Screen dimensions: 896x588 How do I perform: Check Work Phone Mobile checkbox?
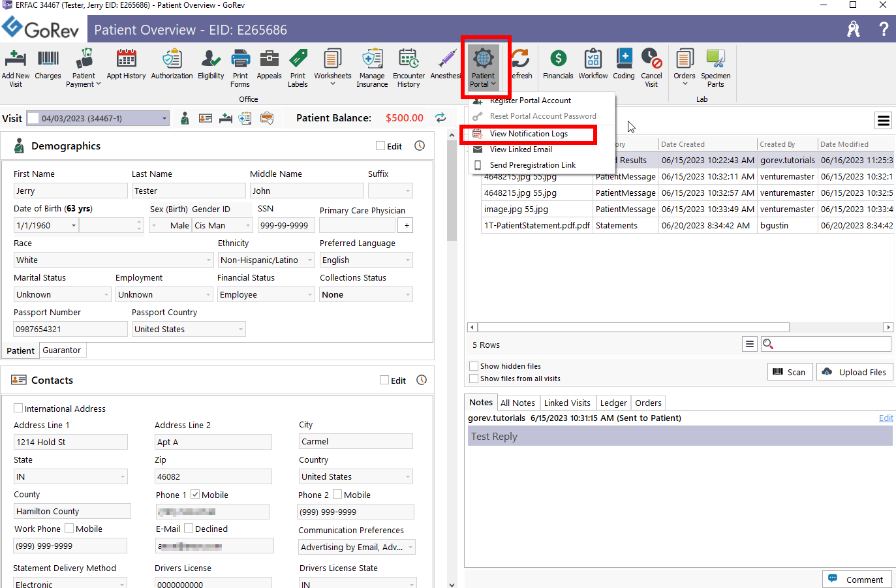coord(69,528)
